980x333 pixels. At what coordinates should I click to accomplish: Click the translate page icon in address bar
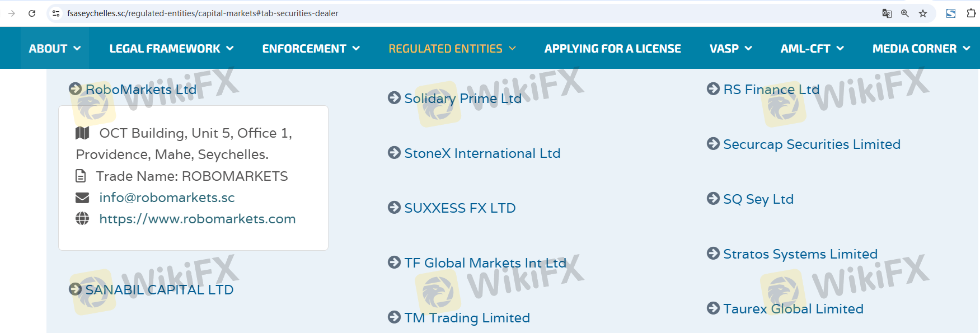click(887, 13)
